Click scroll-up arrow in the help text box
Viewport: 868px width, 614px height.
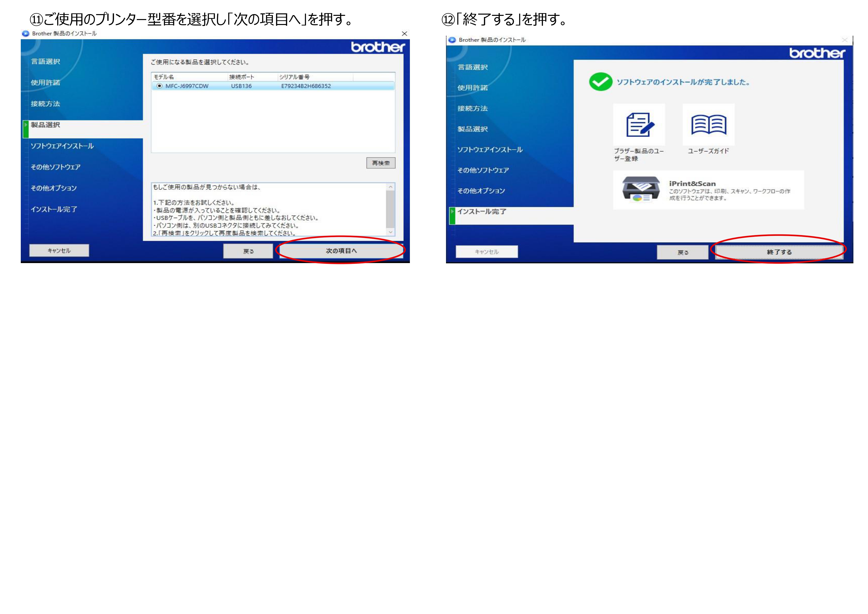(x=391, y=187)
